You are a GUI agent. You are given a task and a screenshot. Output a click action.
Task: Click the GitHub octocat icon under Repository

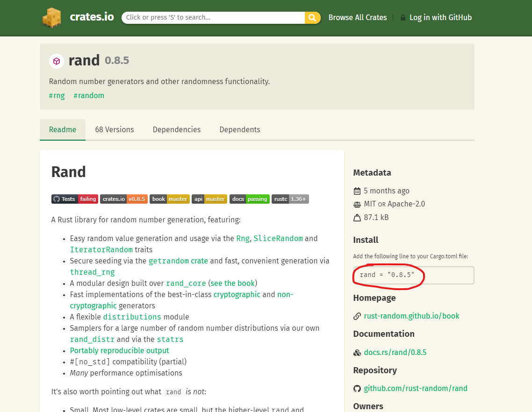point(357,389)
